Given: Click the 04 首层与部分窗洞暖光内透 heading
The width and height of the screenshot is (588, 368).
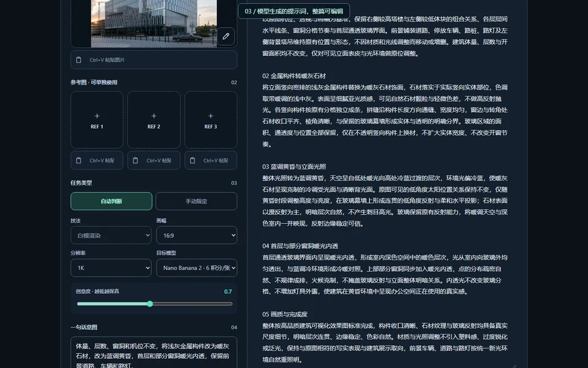Looking at the screenshot, I should 300,246.
